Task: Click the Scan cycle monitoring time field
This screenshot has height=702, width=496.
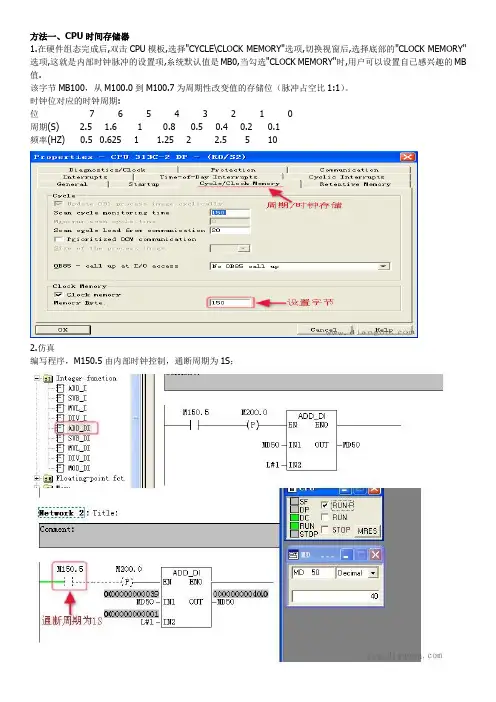Action: coord(230,213)
